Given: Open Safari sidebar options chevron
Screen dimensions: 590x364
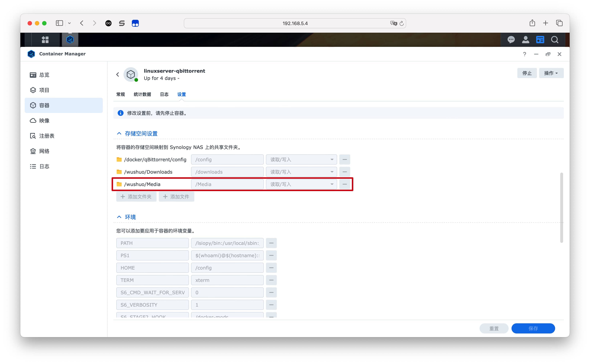Looking at the screenshot, I should (x=69, y=23).
